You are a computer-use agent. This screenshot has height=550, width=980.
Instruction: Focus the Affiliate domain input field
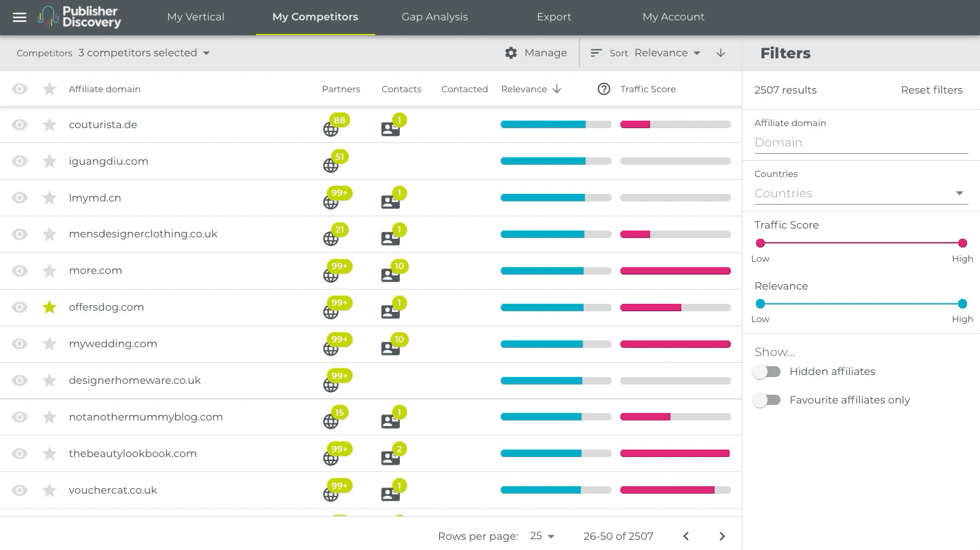click(861, 142)
